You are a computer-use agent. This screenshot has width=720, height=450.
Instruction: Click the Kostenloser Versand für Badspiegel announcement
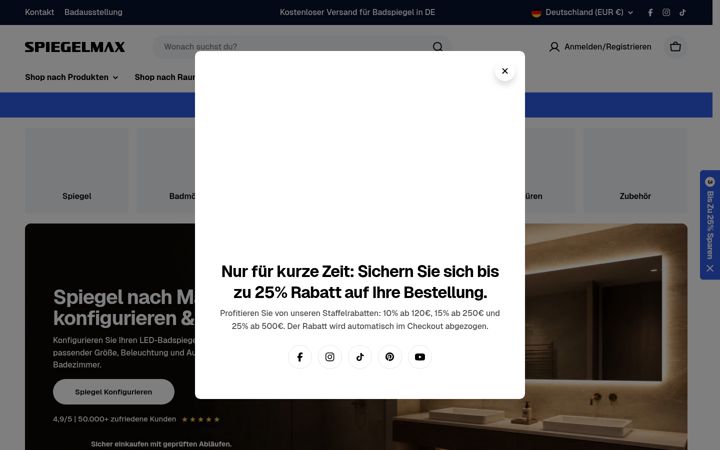coord(357,12)
